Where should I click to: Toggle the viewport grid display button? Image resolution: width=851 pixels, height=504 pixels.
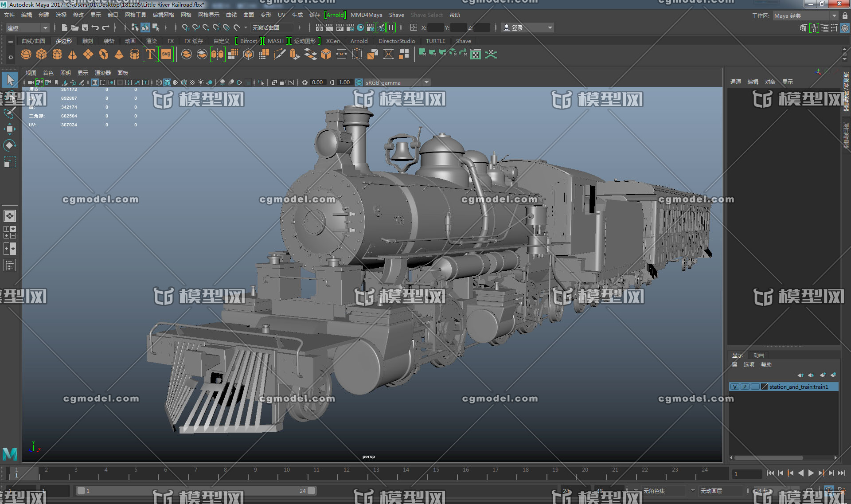pos(95,82)
